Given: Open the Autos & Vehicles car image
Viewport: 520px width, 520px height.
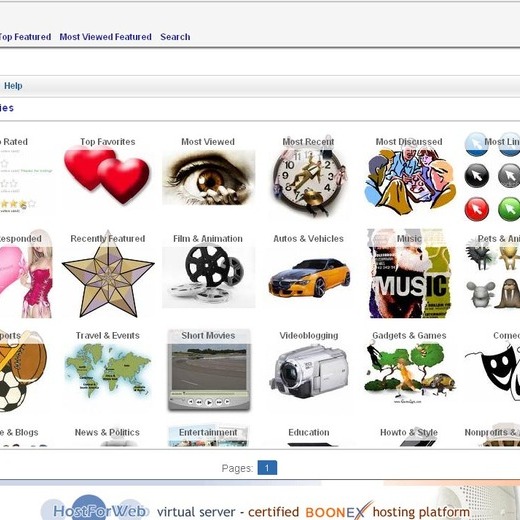Looking at the screenshot, I should [309, 278].
